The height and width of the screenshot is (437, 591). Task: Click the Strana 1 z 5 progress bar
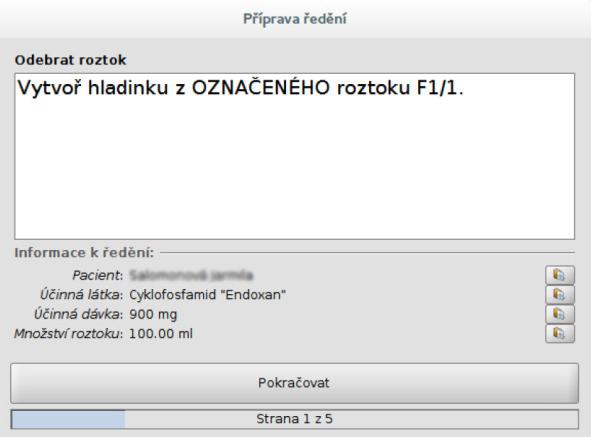click(294, 419)
